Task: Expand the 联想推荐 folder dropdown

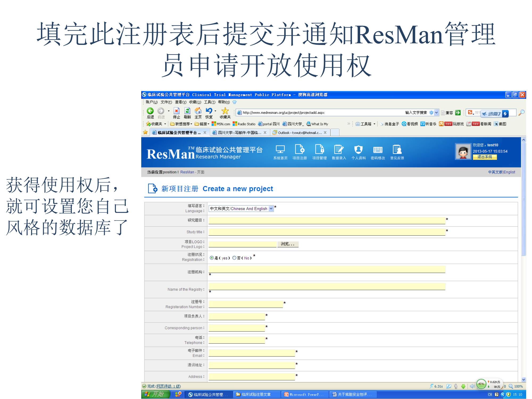Action: (191, 124)
